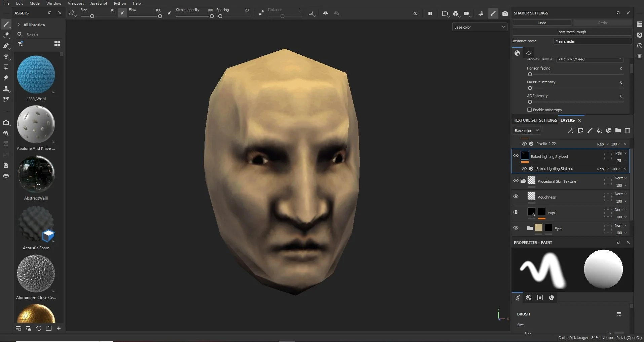
Task: Click the Undo button in Shader Settings
Action: [x=542, y=23]
